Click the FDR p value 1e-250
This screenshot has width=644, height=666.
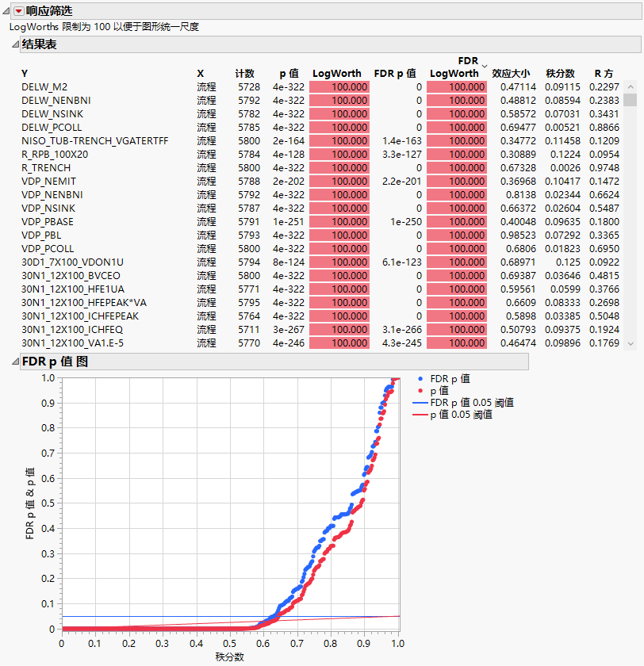pyautogui.click(x=406, y=222)
